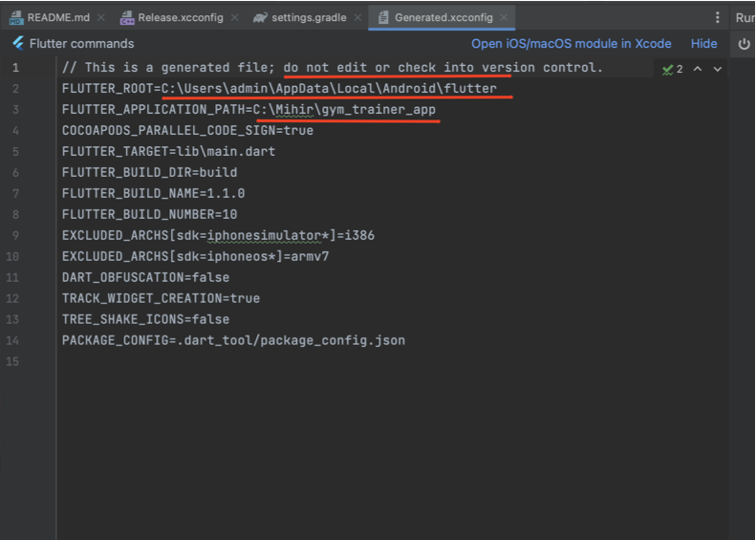The image size is (756, 540).
Task: Click the FLUTTER_ROOT line
Action: [279, 88]
